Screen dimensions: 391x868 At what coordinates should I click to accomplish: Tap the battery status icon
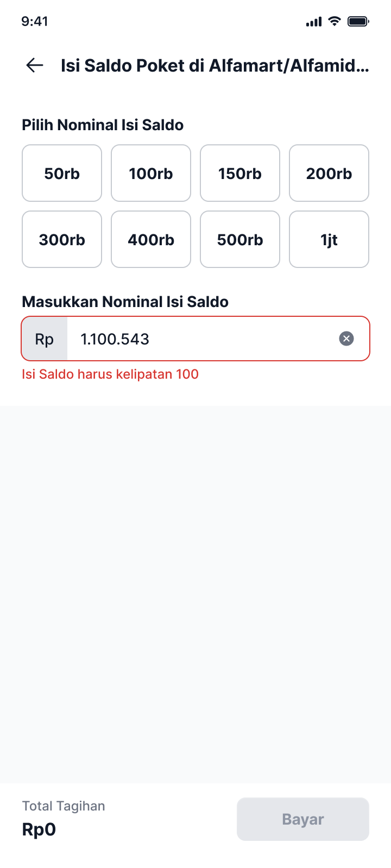coord(358,22)
